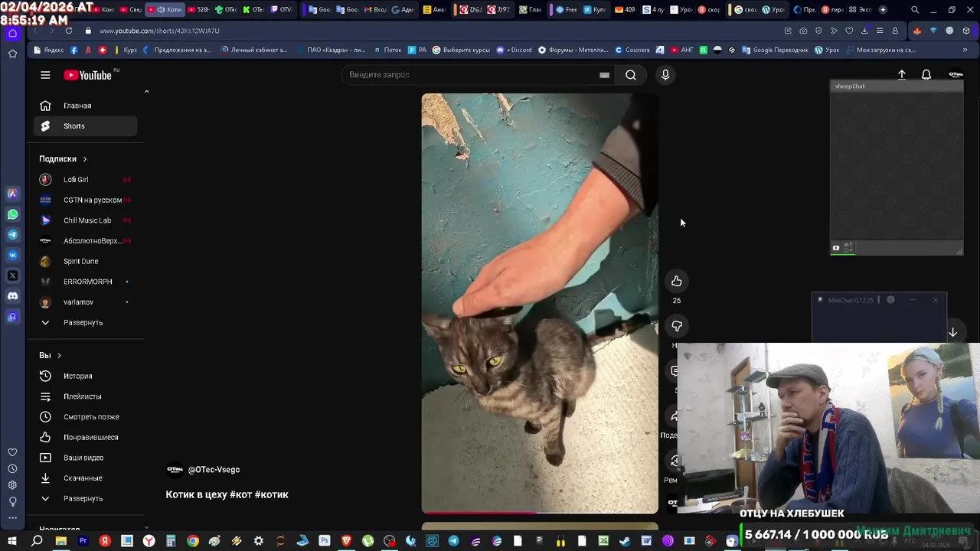Switch to the Free browser tab
The image size is (980, 551).
pyautogui.click(x=567, y=10)
